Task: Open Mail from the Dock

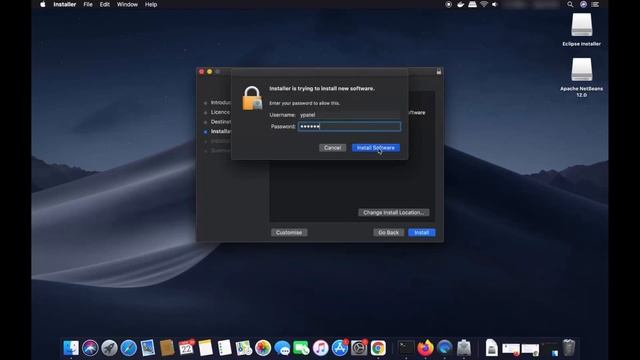Action: [147, 348]
